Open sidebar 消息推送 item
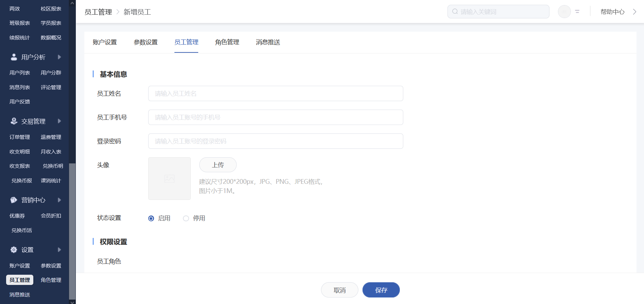Viewport: 644px width, 304px height. 20,294
